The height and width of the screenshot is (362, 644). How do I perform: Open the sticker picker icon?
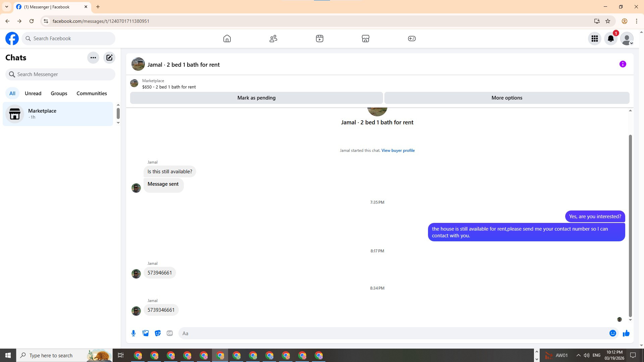(x=158, y=333)
